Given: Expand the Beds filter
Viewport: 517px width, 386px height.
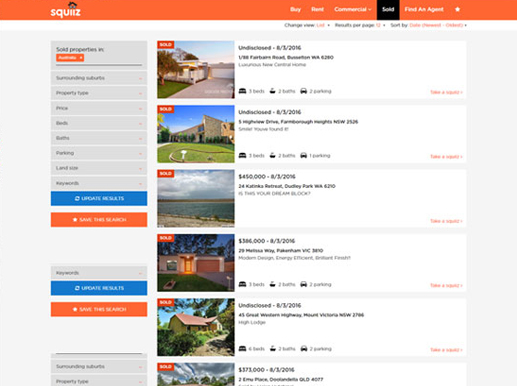Looking at the screenshot, I should [x=99, y=123].
